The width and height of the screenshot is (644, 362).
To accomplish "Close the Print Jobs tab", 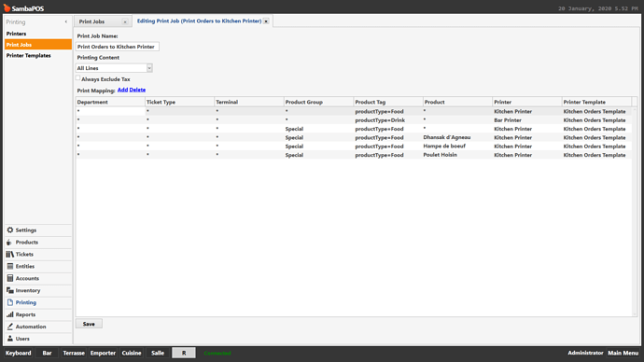I will [x=125, y=21].
